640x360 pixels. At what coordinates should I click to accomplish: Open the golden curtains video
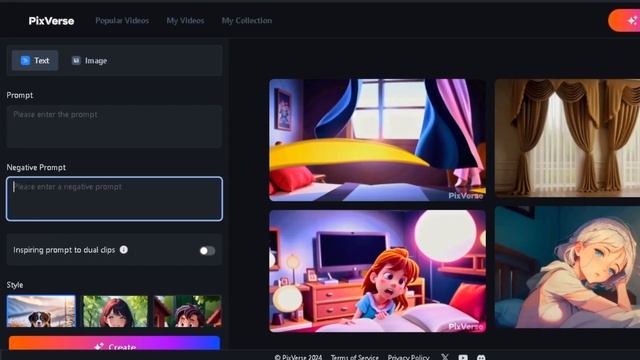(x=567, y=138)
